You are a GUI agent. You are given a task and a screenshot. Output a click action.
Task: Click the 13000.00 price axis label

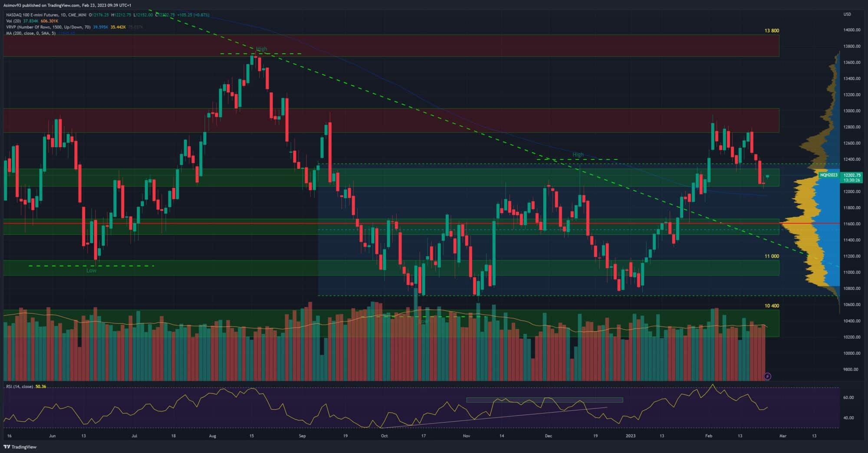pyautogui.click(x=852, y=111)
